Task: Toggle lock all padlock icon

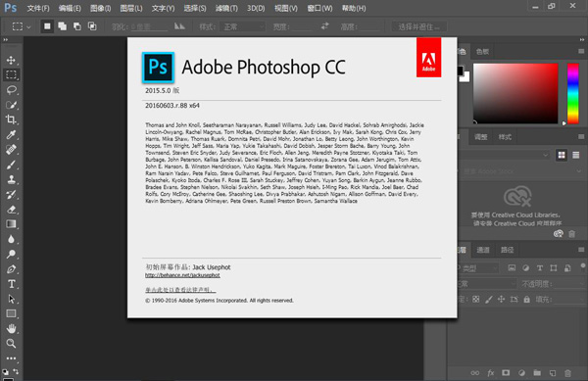Action: pos(527,300)
